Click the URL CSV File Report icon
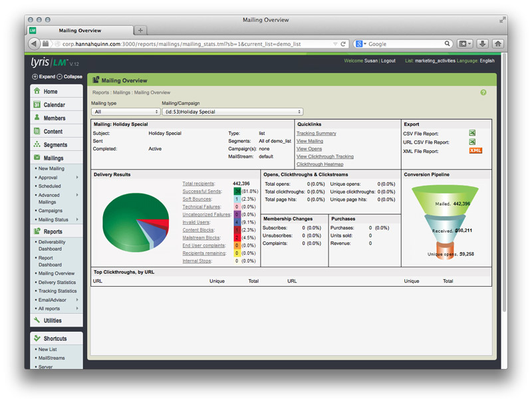The image size is (532, 403). [x=472, y=142]
